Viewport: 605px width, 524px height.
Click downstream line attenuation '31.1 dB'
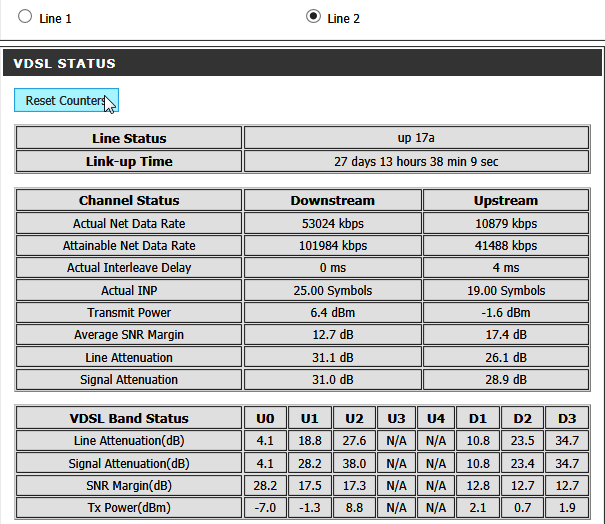point(333,357)
